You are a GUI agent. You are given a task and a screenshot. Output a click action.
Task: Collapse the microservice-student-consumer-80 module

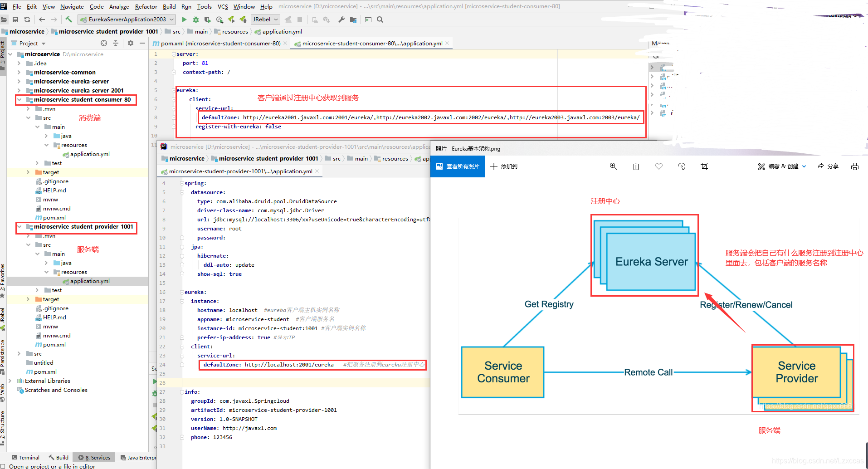pyautogui.click(x=19, y=99)
